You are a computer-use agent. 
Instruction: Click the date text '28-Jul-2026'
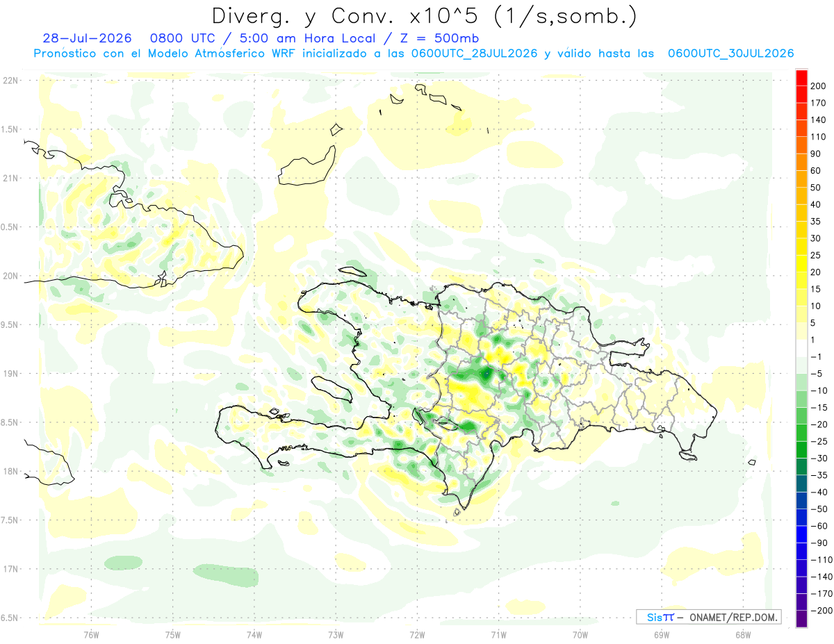click(87, 38)
